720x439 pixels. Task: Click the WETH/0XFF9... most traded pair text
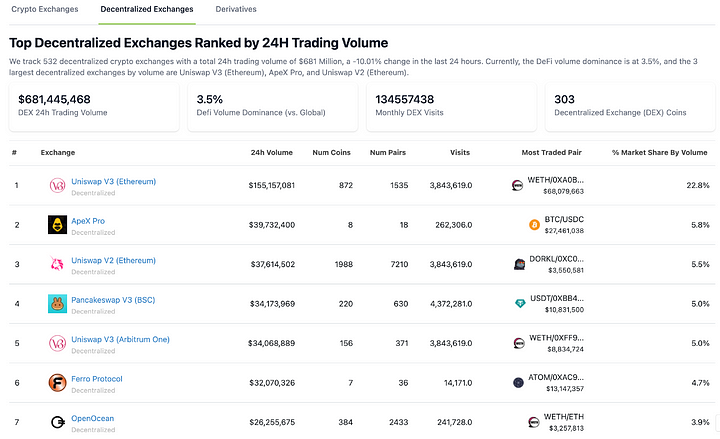point(557,338)
